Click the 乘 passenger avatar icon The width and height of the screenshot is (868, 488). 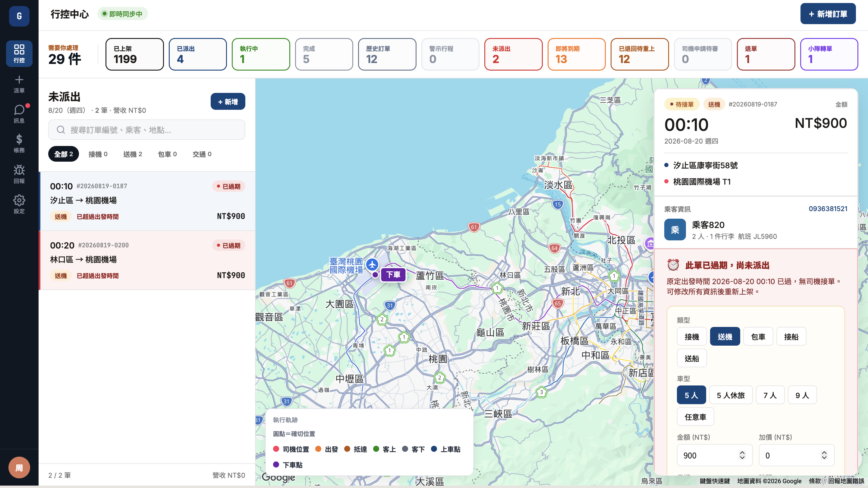[675, 230]
